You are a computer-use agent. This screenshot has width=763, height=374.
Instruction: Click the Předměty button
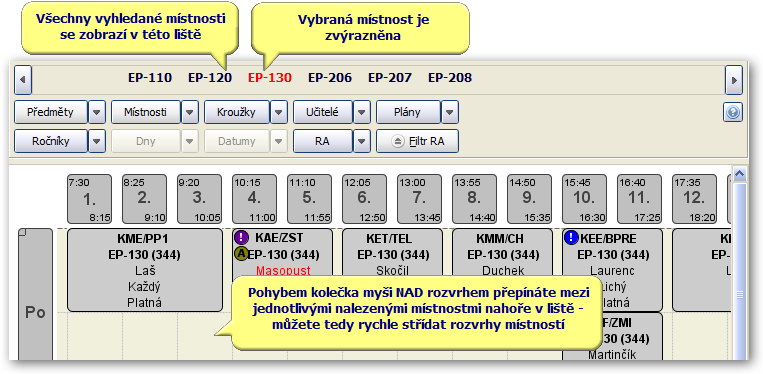51,112
